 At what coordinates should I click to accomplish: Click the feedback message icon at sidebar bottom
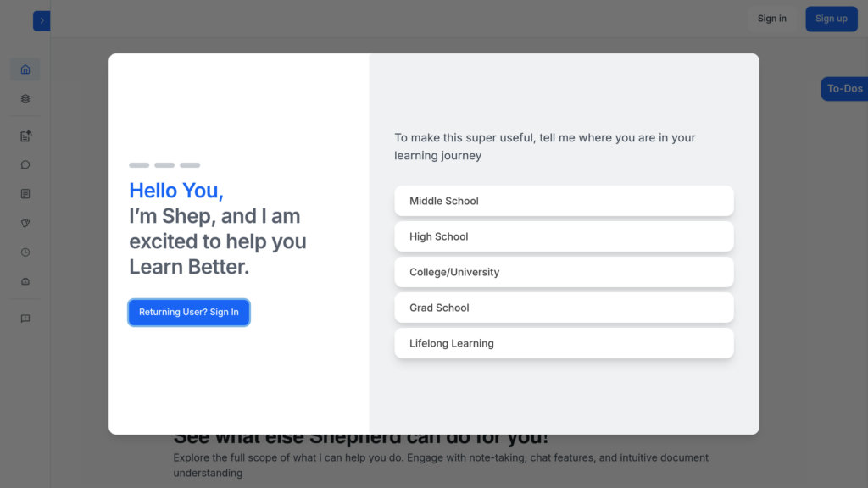point(25,319)
